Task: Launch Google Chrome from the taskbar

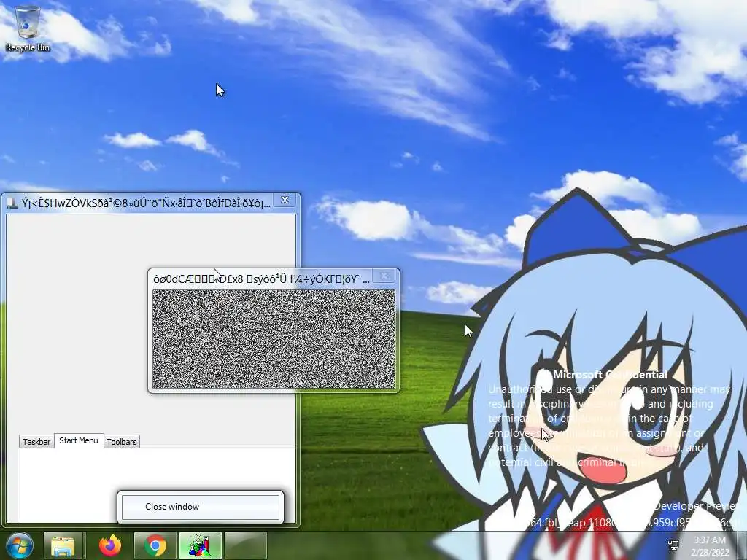Action: [155, 545]
